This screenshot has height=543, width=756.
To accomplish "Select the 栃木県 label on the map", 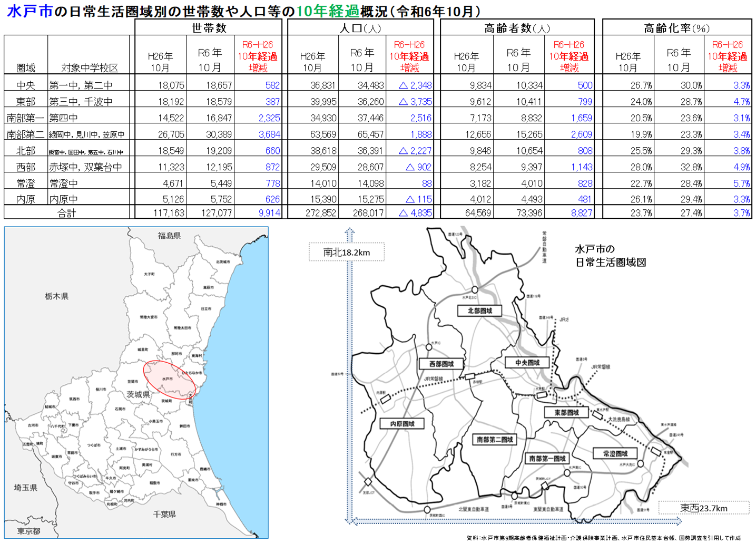I will pos(56,296).
